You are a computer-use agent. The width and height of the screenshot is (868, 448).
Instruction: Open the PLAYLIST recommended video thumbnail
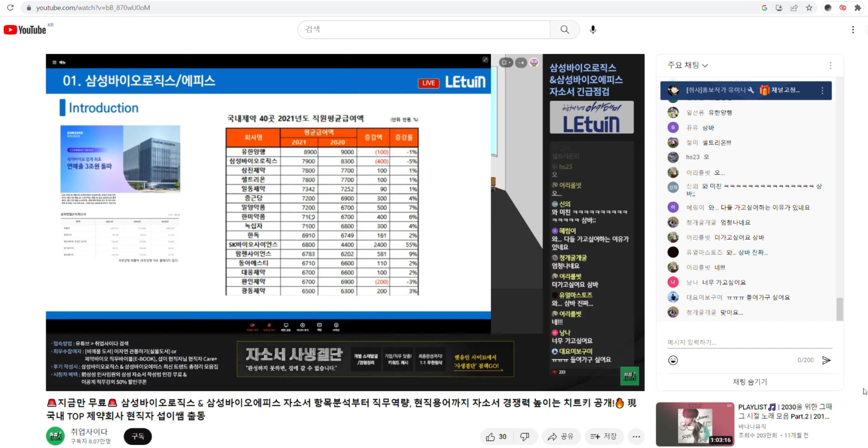click(x=695, y=424)
